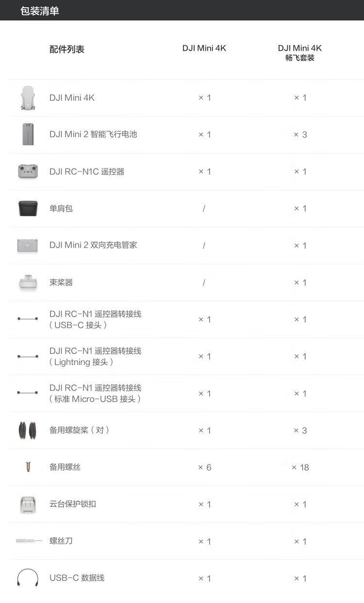The height and width of the screenshot is (603, 364).
Task: Select the spare propellers pair icon
Action: tap(28, 431)
